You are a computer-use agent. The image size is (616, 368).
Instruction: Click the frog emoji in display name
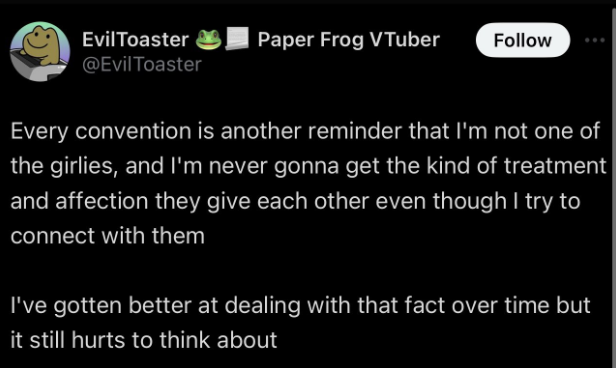(209, 39)
